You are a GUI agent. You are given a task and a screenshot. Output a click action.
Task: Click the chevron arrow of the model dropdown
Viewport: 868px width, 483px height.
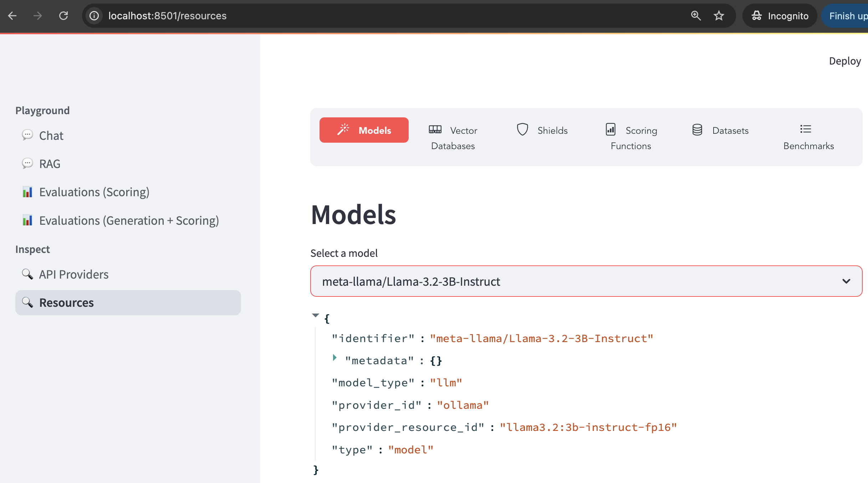click(846, 281)
